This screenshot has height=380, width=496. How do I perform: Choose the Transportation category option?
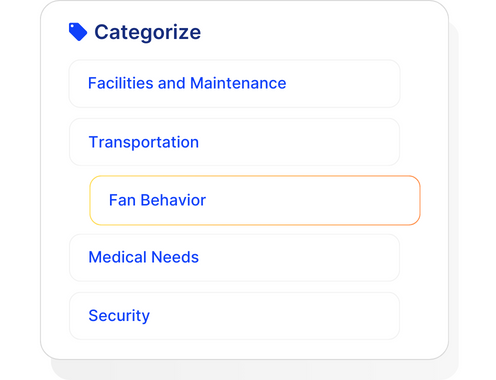click(234, 142)
